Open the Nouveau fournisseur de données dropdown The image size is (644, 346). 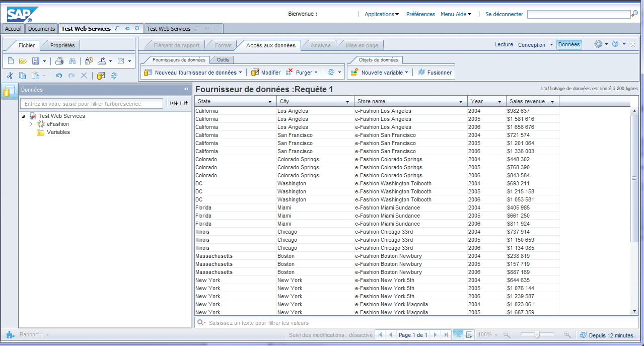click(x=240, y=73)
